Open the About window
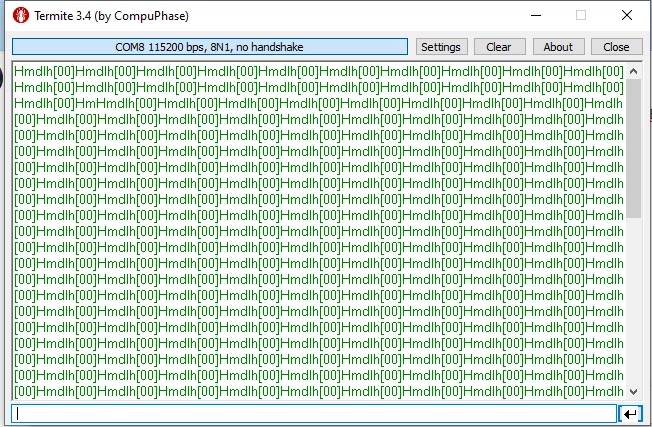Screen dimensions: 652x427 558,47
